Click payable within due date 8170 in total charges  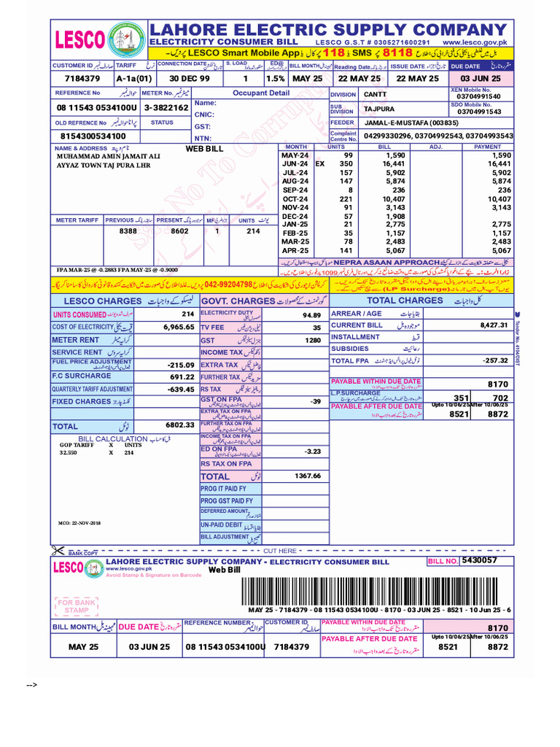tap(497, 384)
